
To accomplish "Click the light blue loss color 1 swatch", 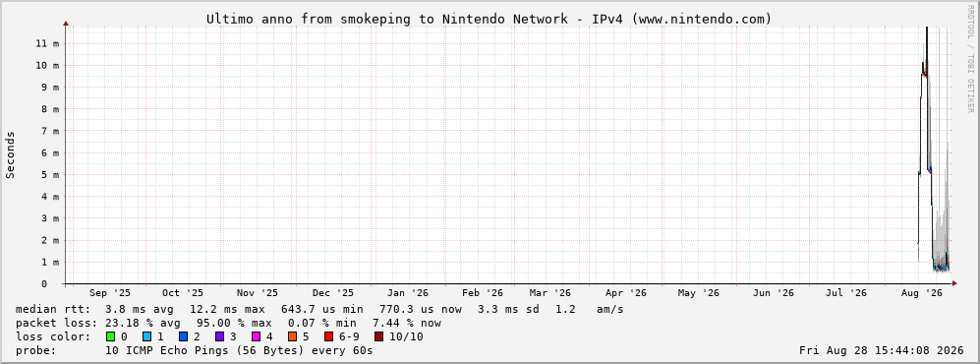I will tap(146, 336).
